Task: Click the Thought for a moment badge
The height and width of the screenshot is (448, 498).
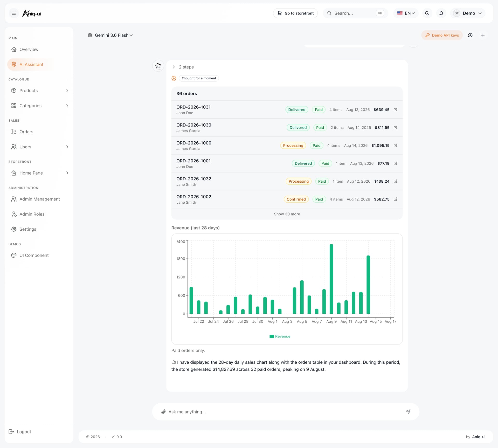Action: pos(199,78)
